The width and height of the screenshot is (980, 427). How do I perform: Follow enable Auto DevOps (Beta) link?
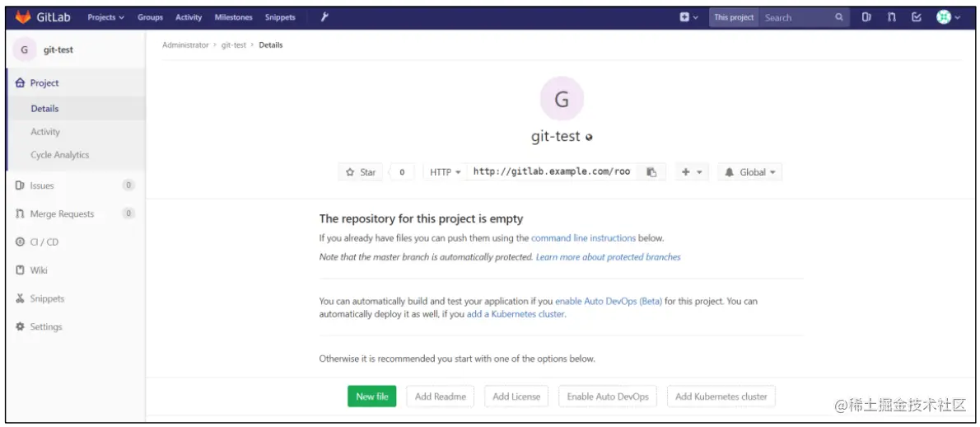609,302
